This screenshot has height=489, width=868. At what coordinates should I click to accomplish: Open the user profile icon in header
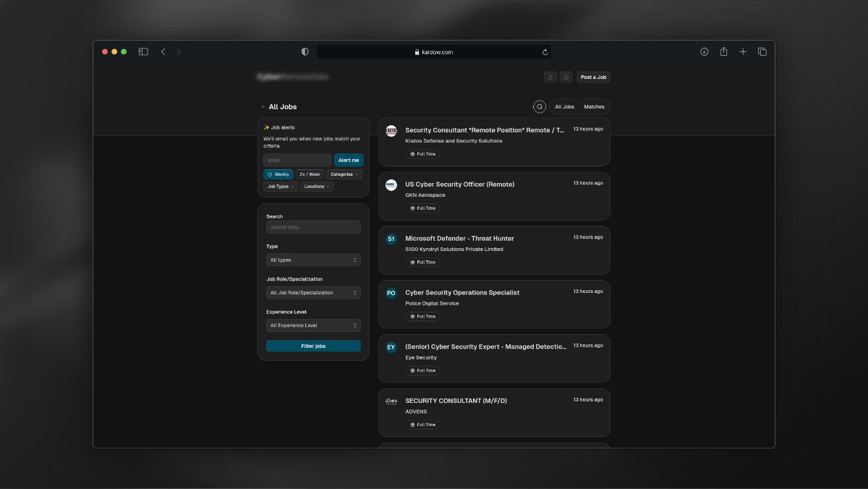point(550,77)
